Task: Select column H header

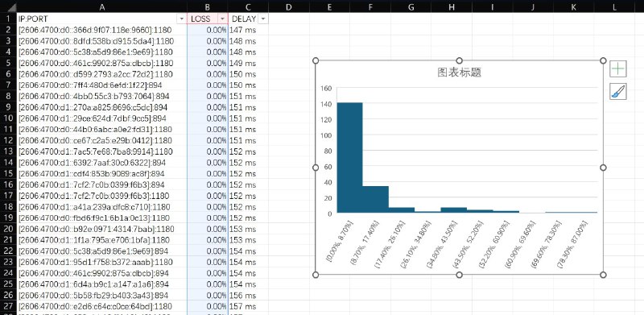Action: (x=452, y=6)
